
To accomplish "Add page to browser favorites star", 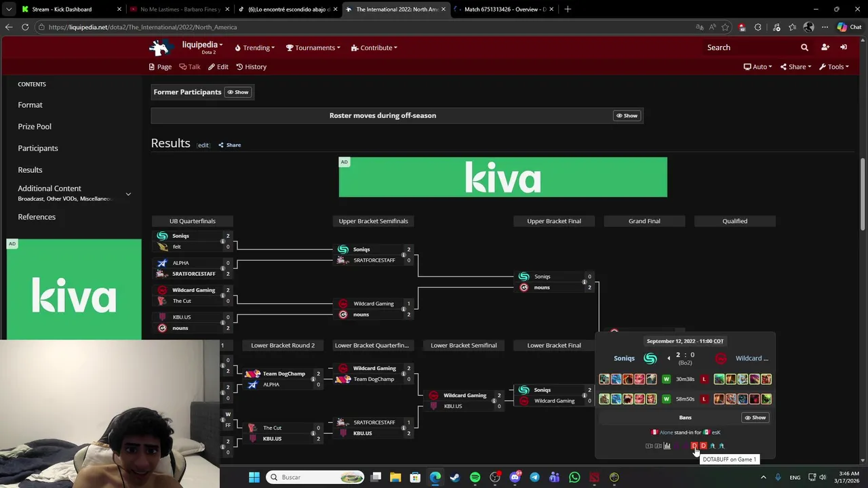I will pyautogui.click(x=725, y=27).
